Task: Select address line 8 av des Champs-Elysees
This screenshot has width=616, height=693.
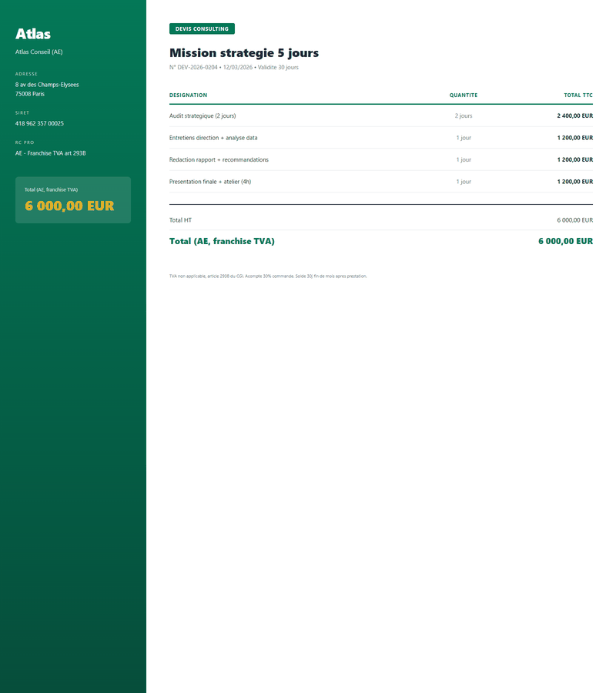Action: pyautogui.click(x=47, y=85)
